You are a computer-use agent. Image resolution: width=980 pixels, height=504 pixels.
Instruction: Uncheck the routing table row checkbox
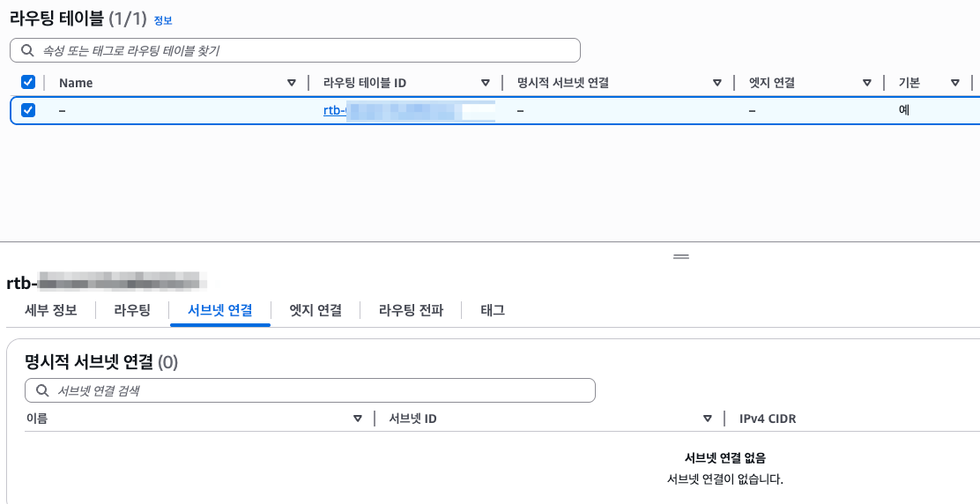pyautogui.click(x=28, y=110)
